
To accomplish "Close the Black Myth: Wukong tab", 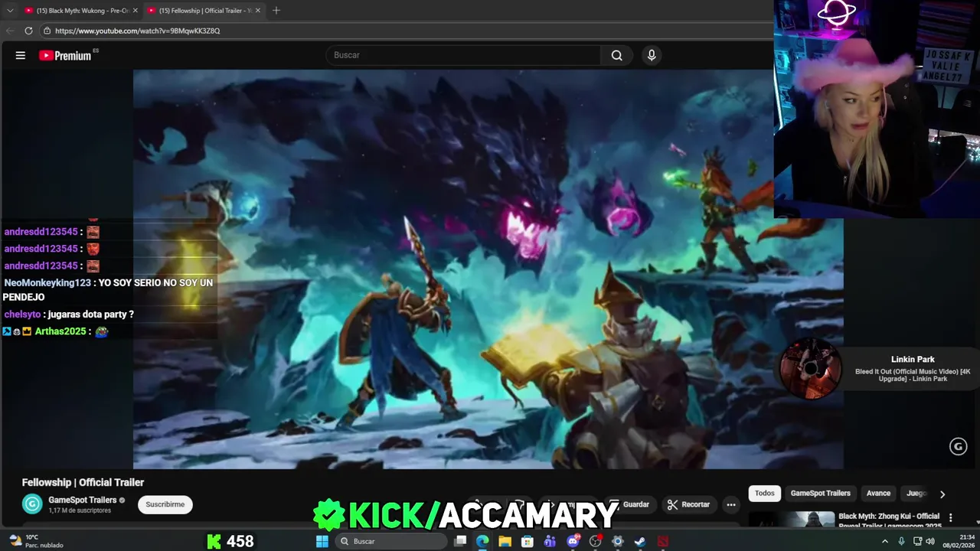I will (136, 10).
